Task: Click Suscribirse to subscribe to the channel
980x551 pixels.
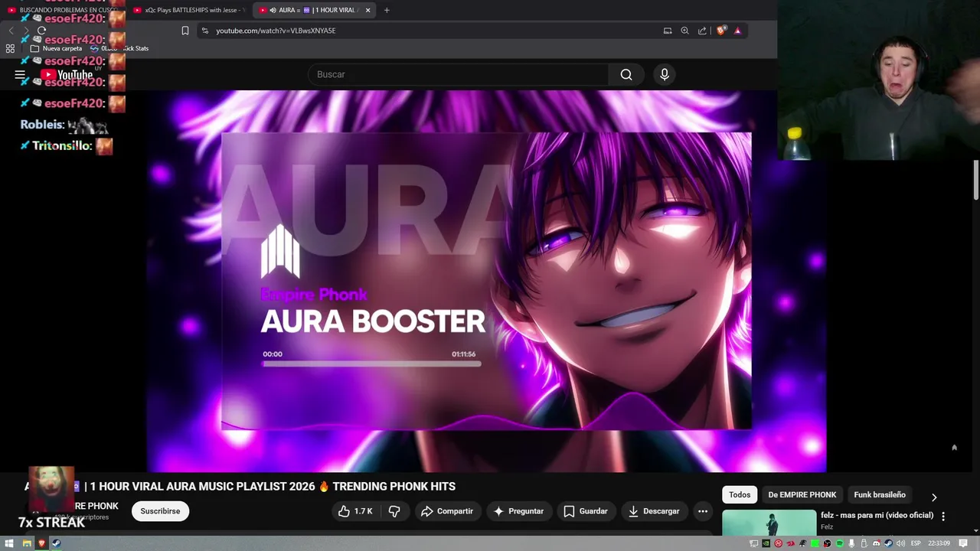Action: click(x=160, y=511)
